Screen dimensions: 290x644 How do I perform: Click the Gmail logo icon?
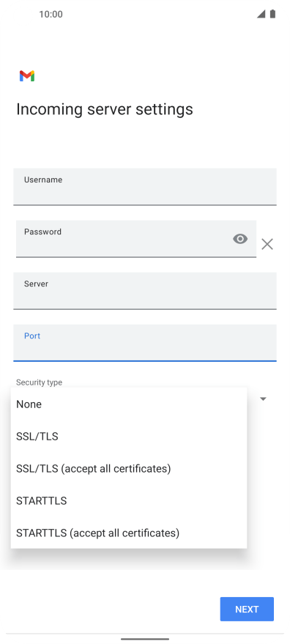tap(27, 76)
